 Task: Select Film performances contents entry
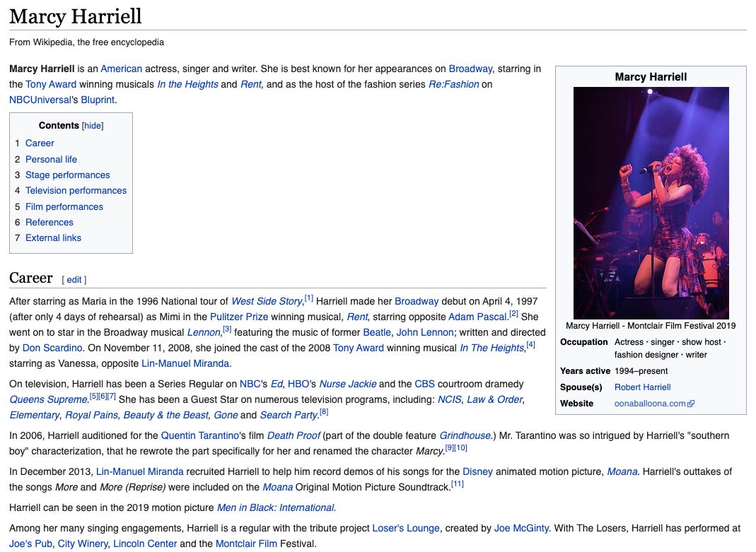(64, 206)
